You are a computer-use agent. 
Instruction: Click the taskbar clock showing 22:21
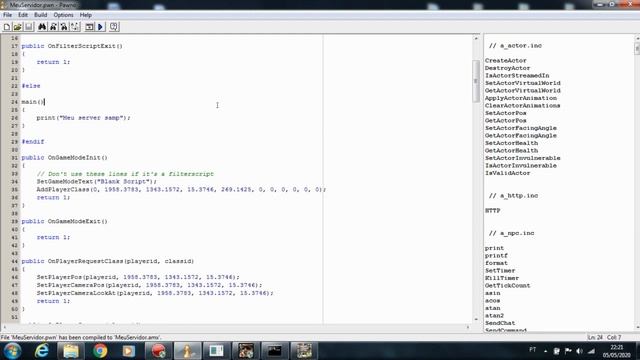pos(616,351)
